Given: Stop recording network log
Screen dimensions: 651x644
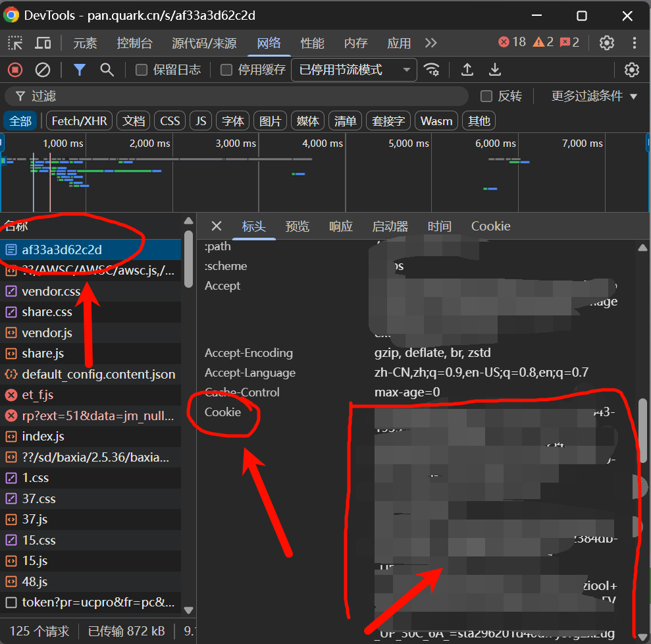Looking at the screenshot, I should point(15,70).
